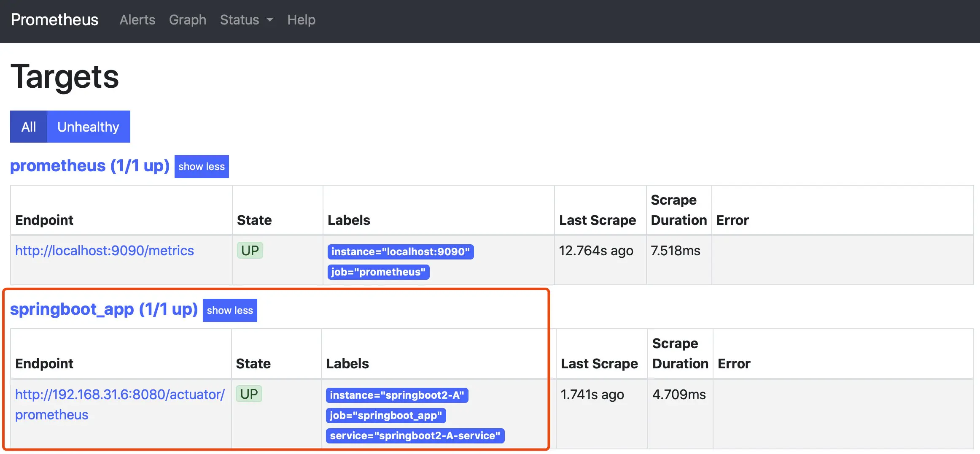Click the instance="localhost:9090" label badge

click(400, 252)
